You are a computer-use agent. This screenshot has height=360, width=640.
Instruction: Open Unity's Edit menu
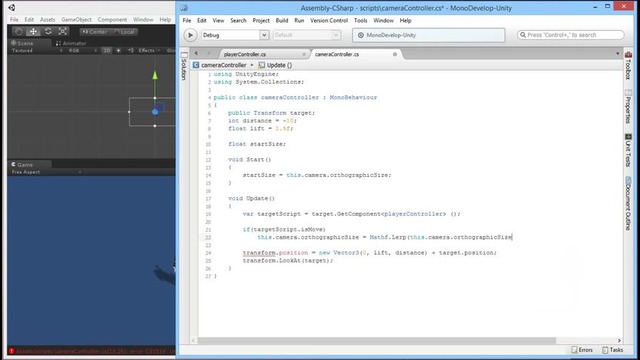click(29, 20)
